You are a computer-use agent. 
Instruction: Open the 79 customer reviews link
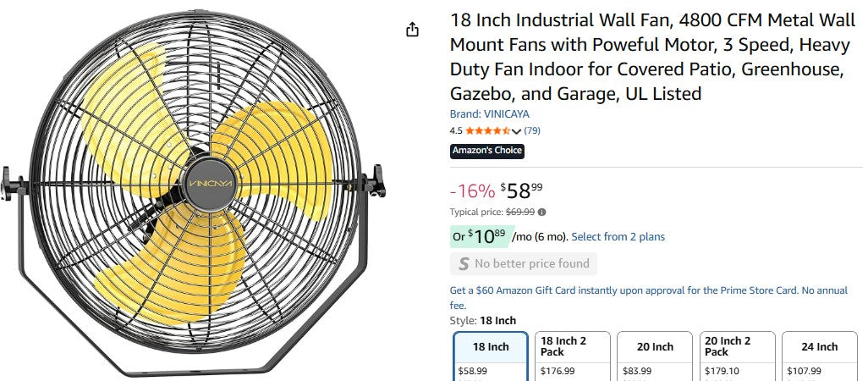[x=532, y=130]
